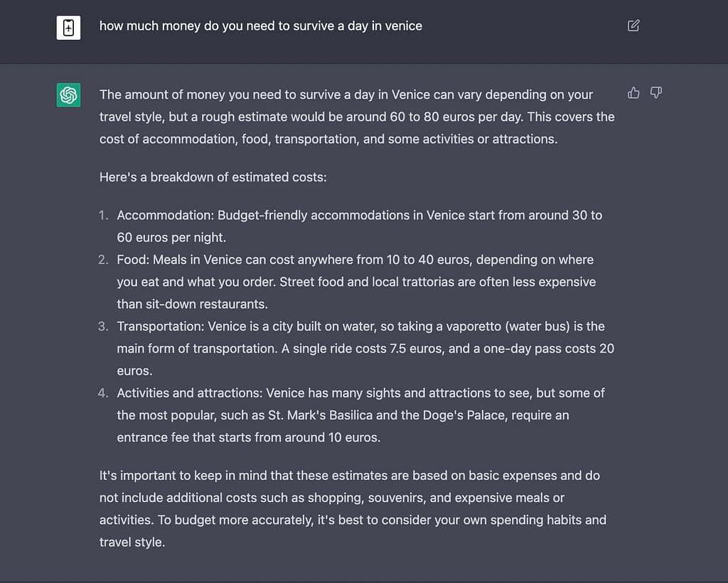Click the edit message pencil icon
Image resolution: width=728 pixels, height=583 pixels.
633,26
